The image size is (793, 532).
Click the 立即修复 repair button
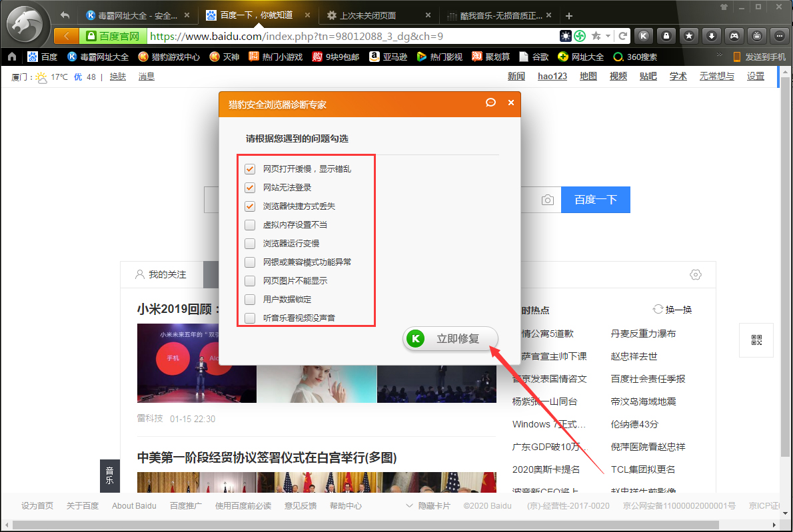point(450,338)
